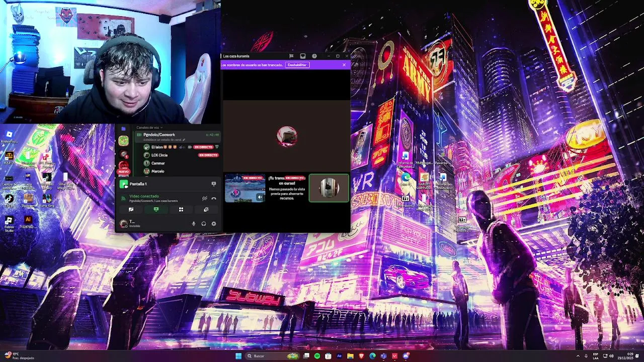Select Pantalla 1 stream entry
Screen dimensions: 644x362
point(138,184)
